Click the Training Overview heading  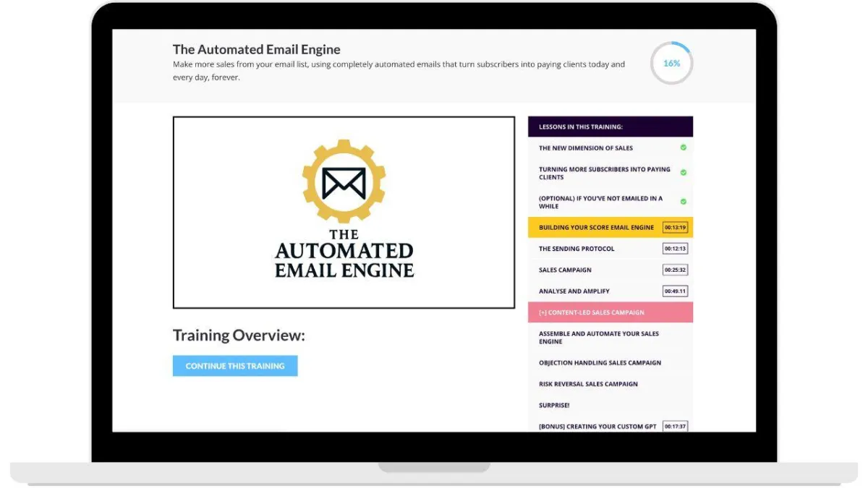coord(239,335)
